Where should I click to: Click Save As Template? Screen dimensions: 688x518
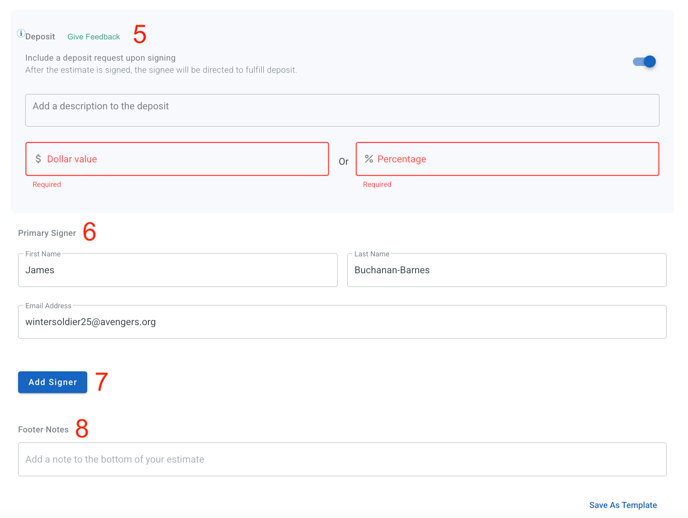[x=623, y=505]
